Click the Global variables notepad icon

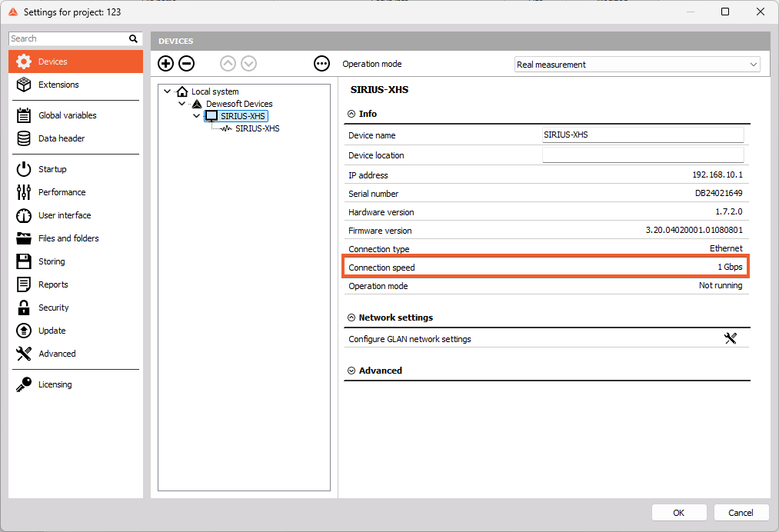click(x=23, y=115)
